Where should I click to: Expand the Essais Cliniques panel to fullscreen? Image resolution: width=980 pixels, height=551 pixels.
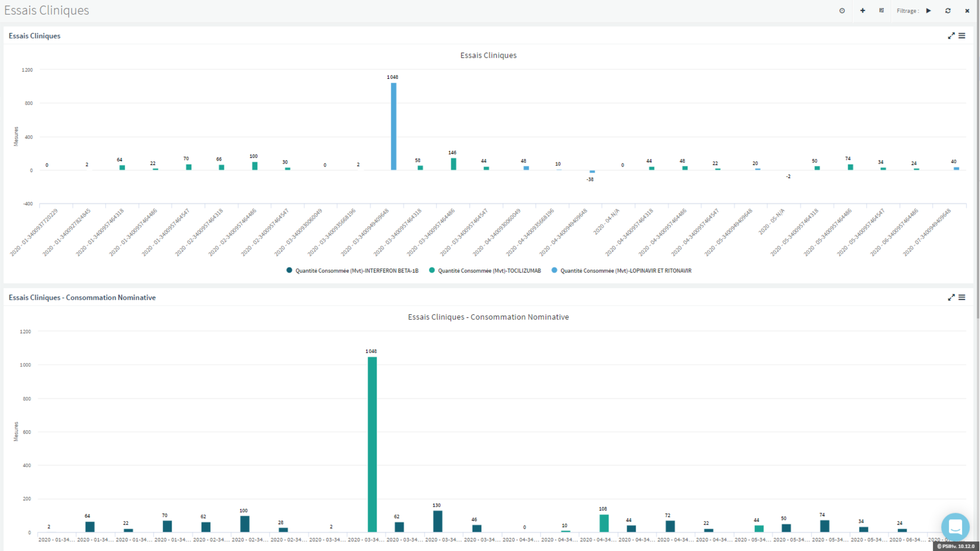(x=951, y=36)
